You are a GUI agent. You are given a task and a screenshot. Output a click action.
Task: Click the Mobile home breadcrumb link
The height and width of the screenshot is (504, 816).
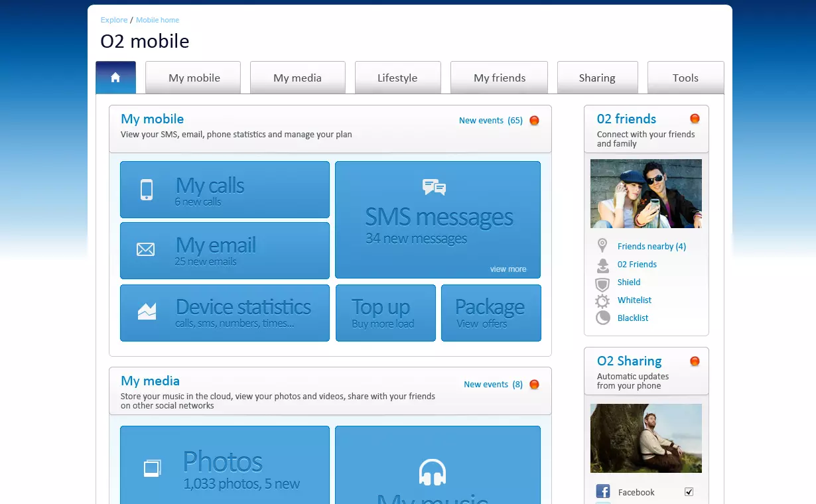pos(157,20)
